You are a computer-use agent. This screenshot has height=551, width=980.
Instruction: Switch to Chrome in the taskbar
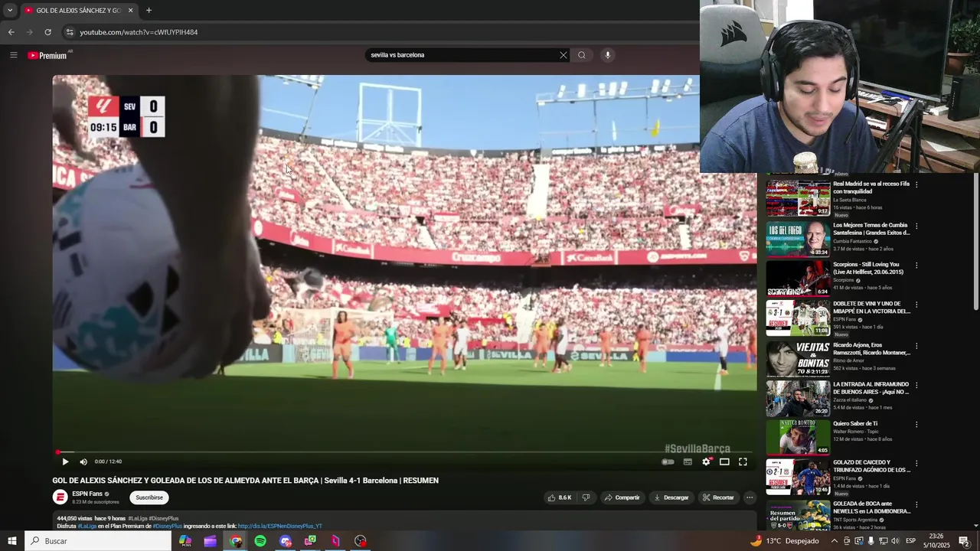(236, 541)
